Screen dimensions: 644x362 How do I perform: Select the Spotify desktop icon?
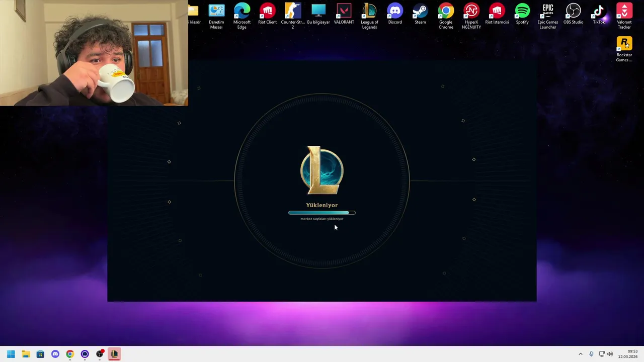point(522,14)
